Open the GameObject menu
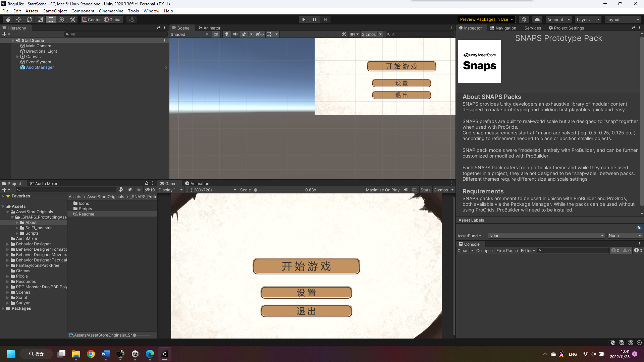Screen dimensions: 644x362 pyautogui.click(x=55, y=11)
